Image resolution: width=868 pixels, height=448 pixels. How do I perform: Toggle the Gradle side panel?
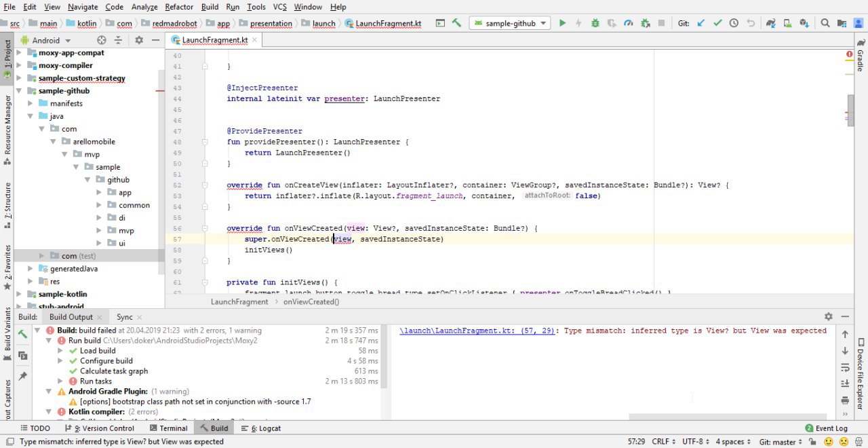[x=861, y=56]
